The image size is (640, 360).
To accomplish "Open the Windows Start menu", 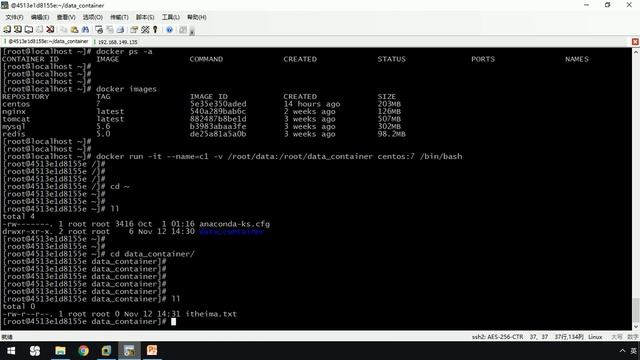I will point(11,351).
